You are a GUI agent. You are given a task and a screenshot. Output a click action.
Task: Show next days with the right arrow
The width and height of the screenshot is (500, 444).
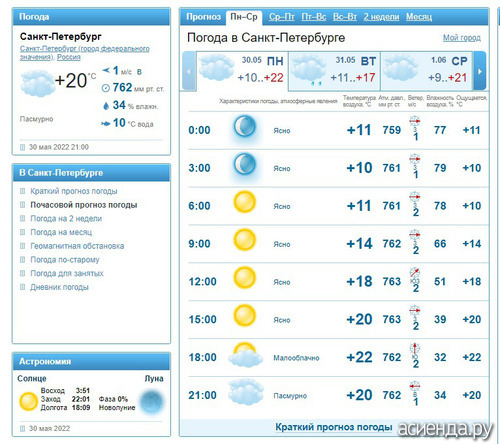pyautogui.click(x=480, y=71)
